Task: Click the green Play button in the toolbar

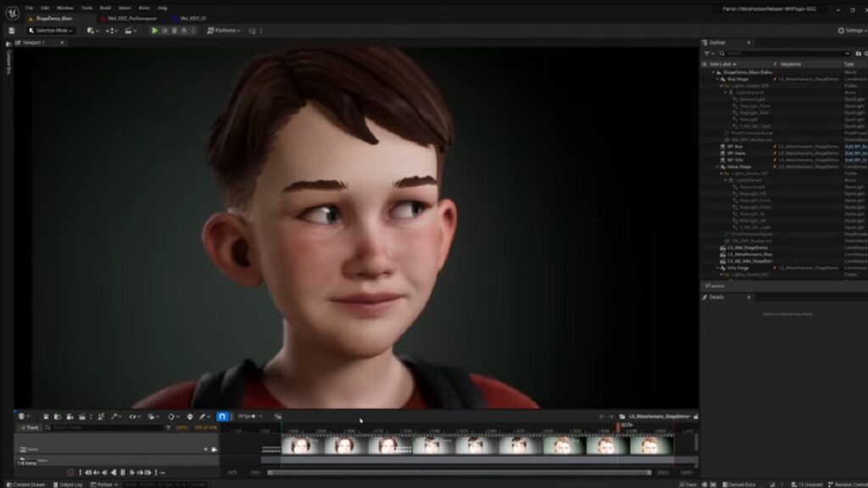Action: 155,30
